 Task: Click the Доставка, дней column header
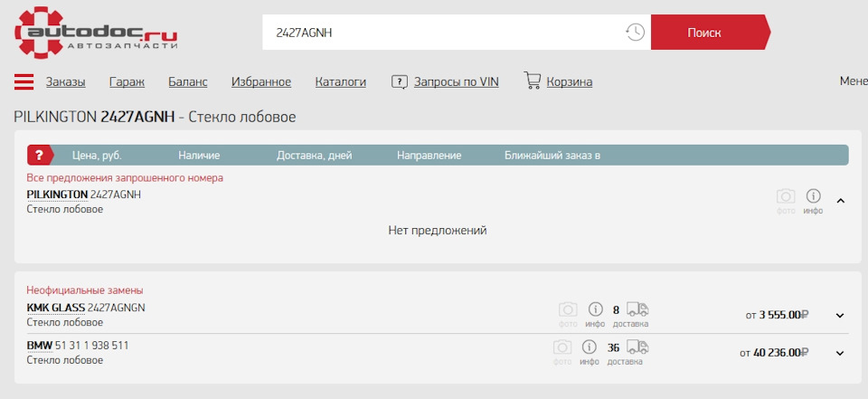314,156
